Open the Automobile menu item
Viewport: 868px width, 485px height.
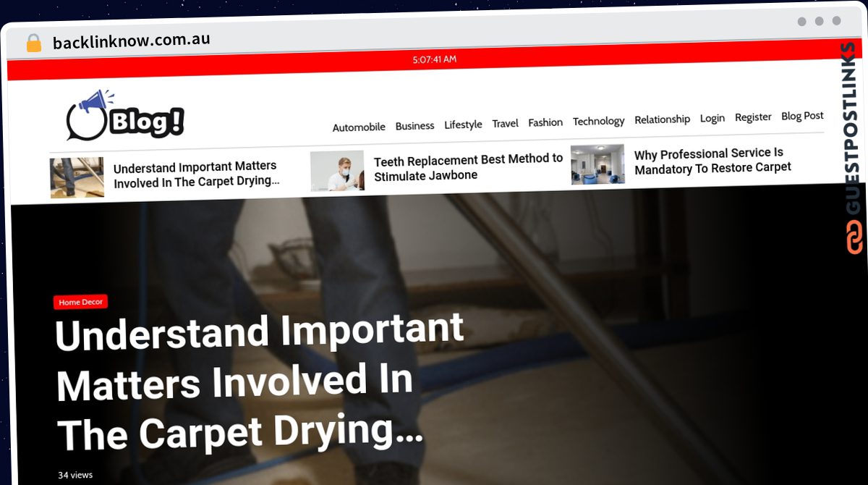359,127
